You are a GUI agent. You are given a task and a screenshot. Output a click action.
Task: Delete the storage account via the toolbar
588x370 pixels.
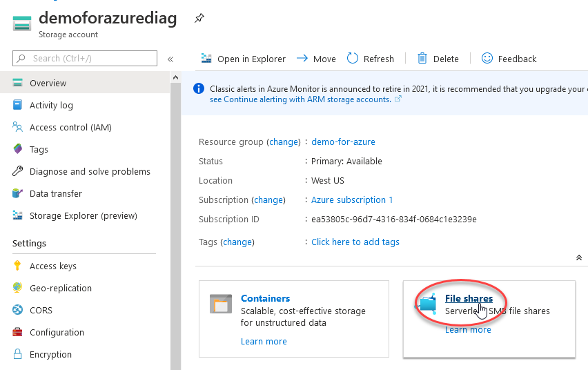pyautogui.click(x=446, y=59)
